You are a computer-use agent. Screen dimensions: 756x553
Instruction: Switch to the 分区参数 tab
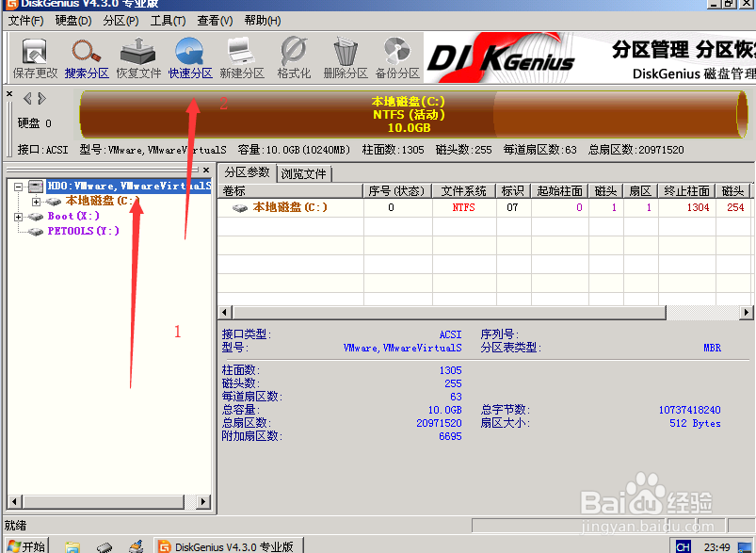point(247,172)
